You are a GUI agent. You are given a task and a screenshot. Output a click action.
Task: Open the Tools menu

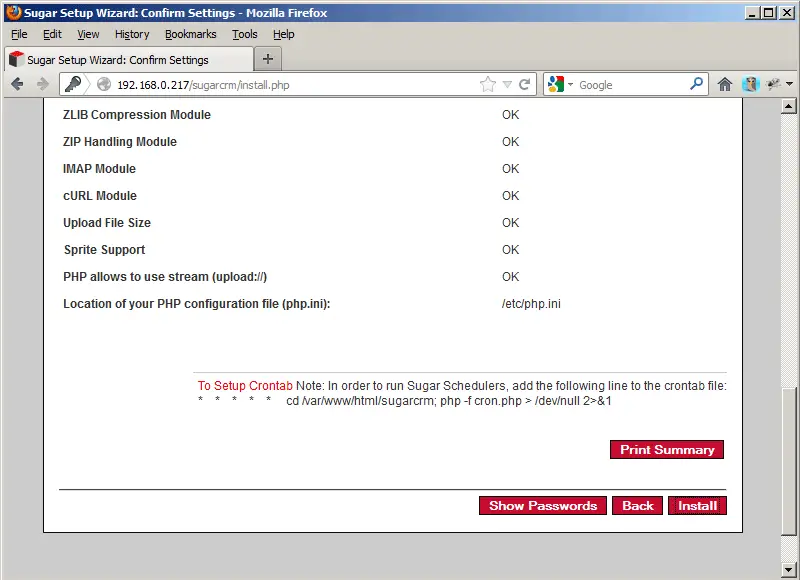point(245,34)
